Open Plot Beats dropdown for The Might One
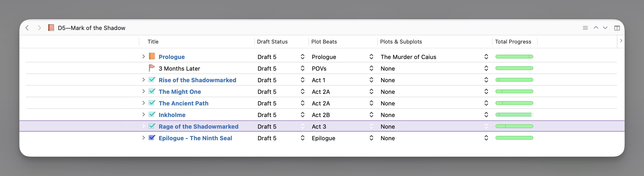Viewport: 644px width, 176px height. coord(371,91)
